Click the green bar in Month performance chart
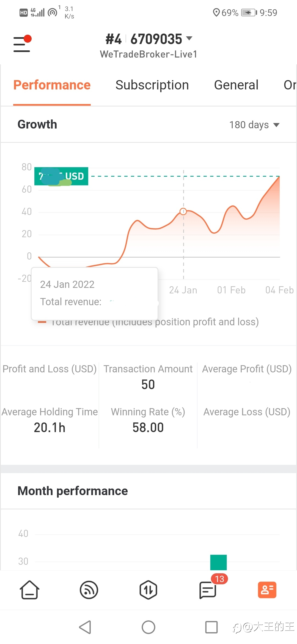The height and width of the screenshot is (644, 297). point(218,562)
